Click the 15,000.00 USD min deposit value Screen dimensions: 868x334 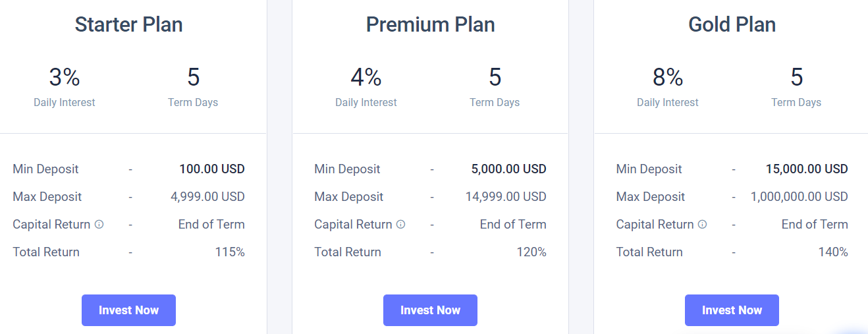(x=807, y=169)
